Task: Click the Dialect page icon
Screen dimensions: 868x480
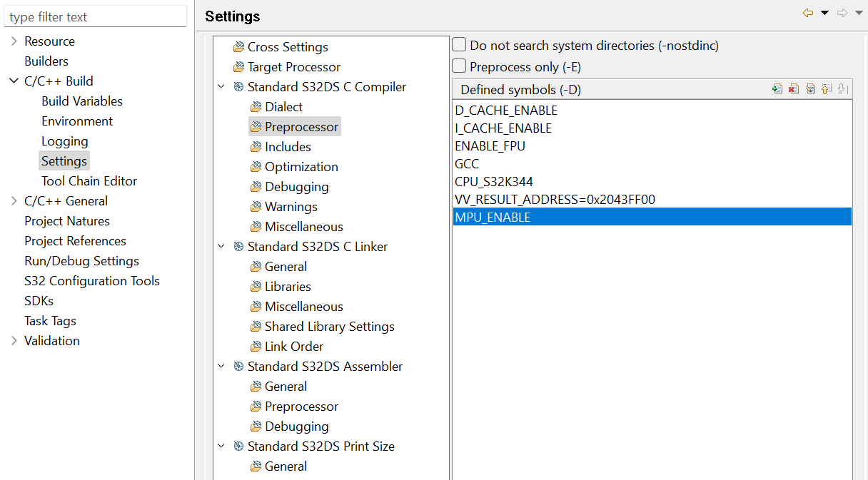Action: click(x=256, y=107)
